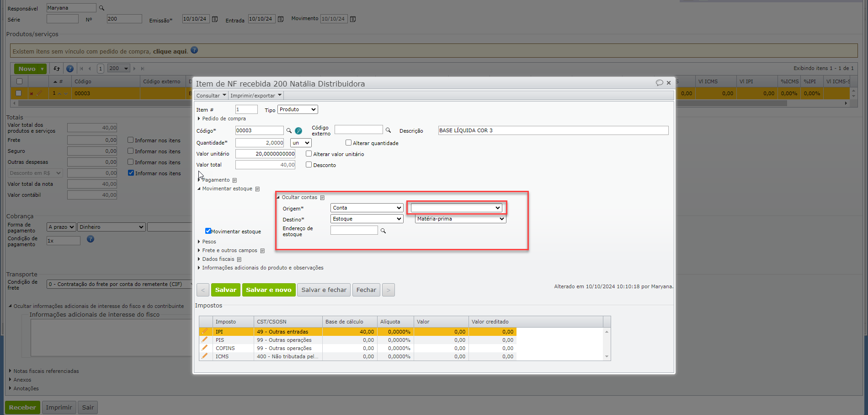868x415 pixels.
Task: Open the comment bubble icon in dialog title
Action: pyautogui.click(x=659, y=83)
